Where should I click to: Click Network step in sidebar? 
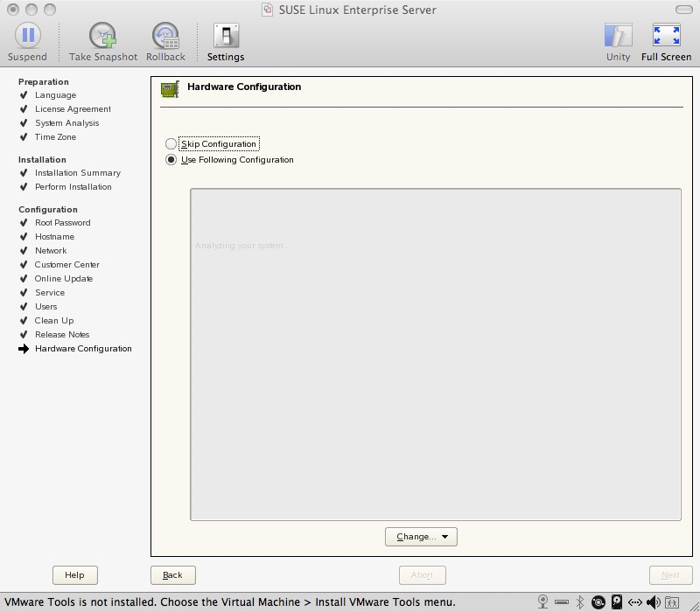51,251
